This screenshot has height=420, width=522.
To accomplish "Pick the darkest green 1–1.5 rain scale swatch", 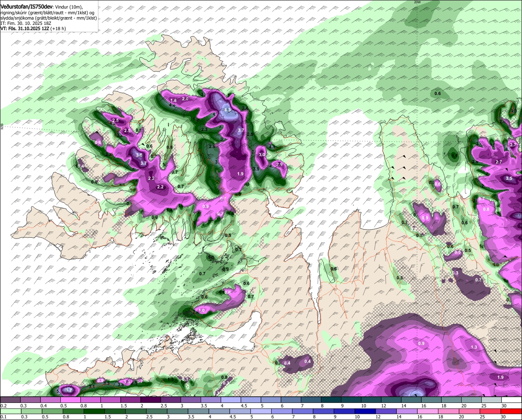I will (95, 411).
